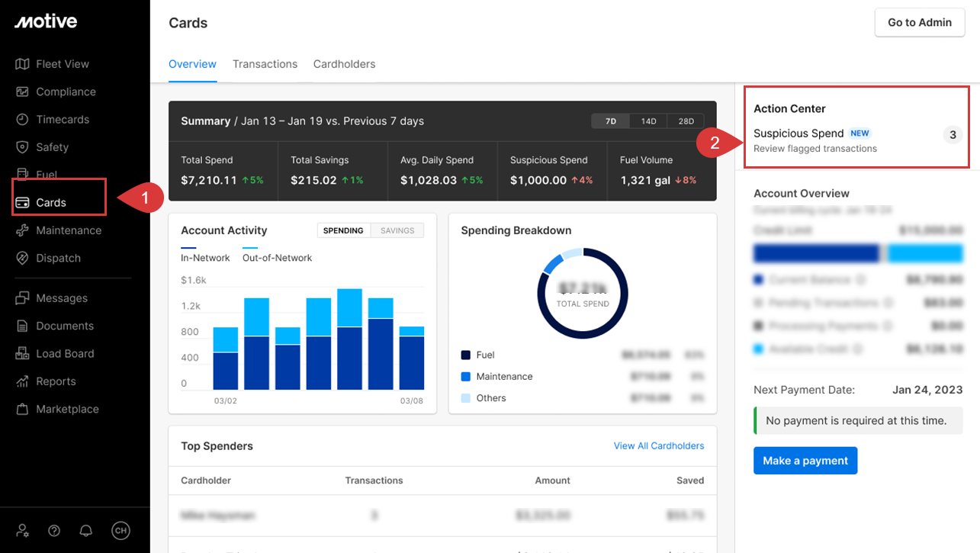Click the Maintenance wrench icon
980x553 pixels.
pyautogui.click(x=22, y=230)
